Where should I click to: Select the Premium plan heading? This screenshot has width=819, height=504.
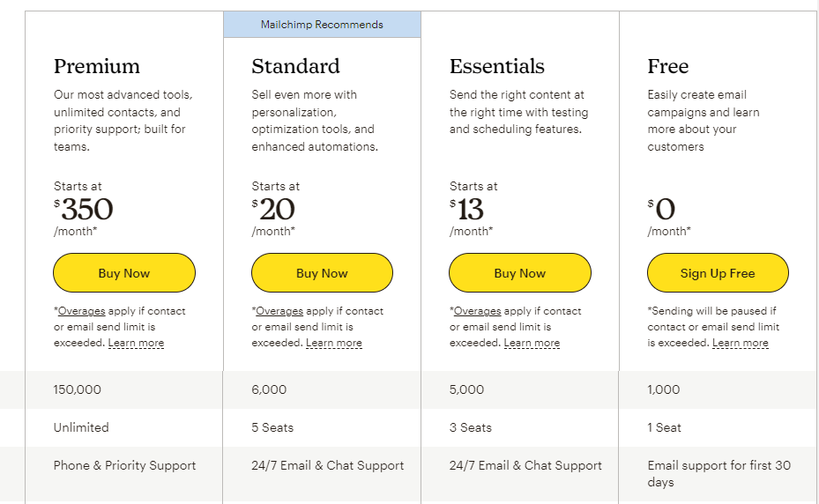click(x=97, y=66)
